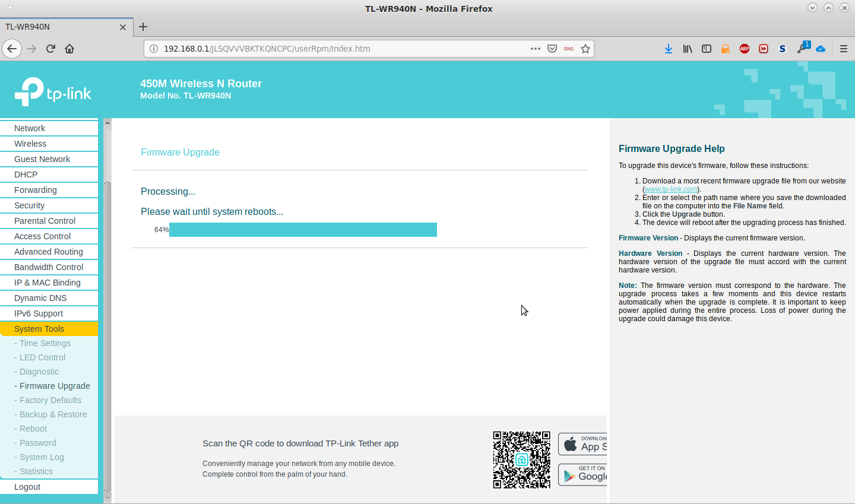Click the Firefox reload page icon
The width and height of the screenshot is (855, 504).
coord(50,49)
